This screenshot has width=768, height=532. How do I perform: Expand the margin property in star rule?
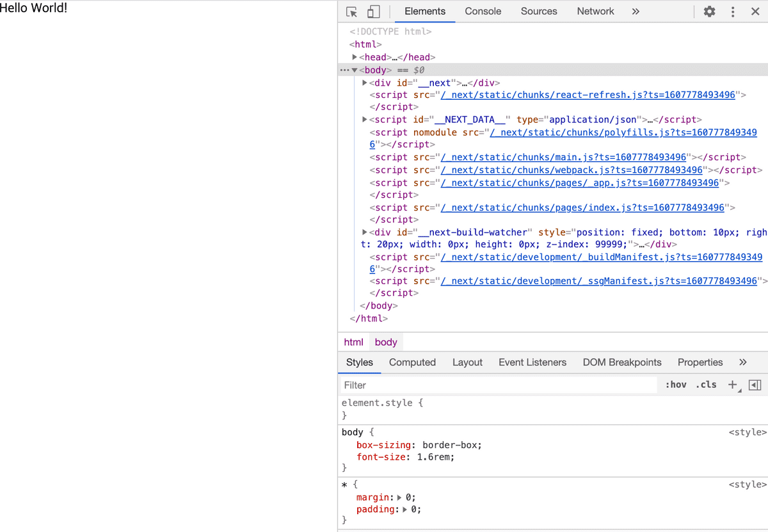coord(398,497)
